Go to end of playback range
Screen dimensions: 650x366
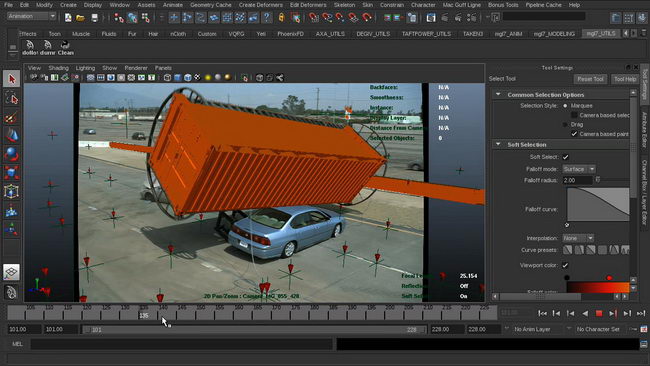click(641, 313)
